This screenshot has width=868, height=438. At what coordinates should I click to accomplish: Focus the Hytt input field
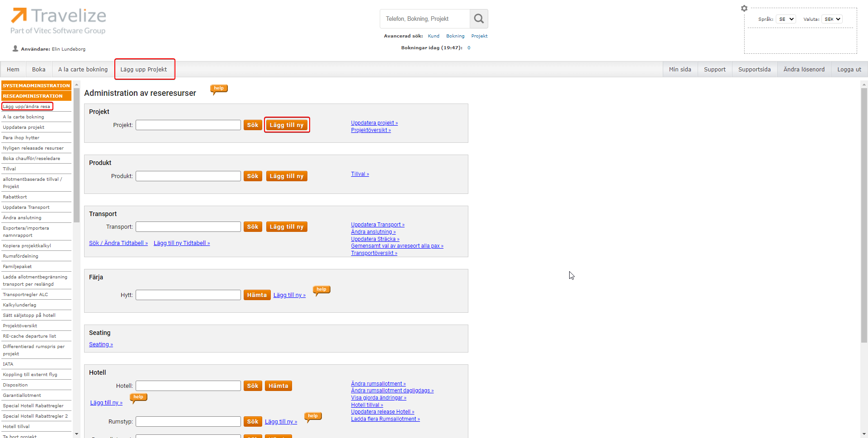point(188,295)
